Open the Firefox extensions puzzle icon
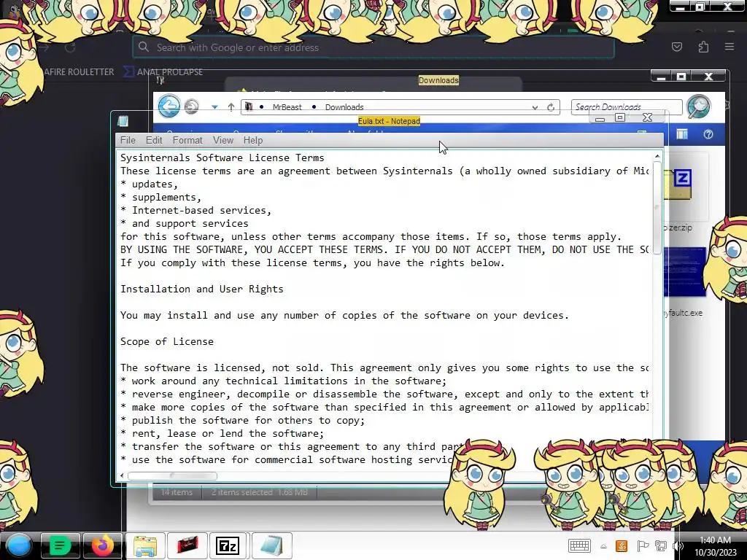 tap(703, 47)
